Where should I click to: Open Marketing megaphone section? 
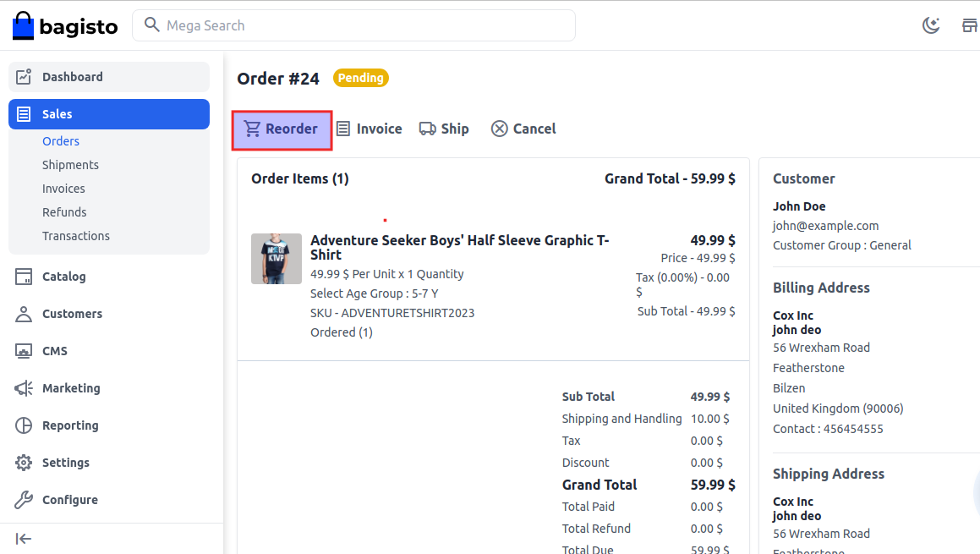point(71,388)
